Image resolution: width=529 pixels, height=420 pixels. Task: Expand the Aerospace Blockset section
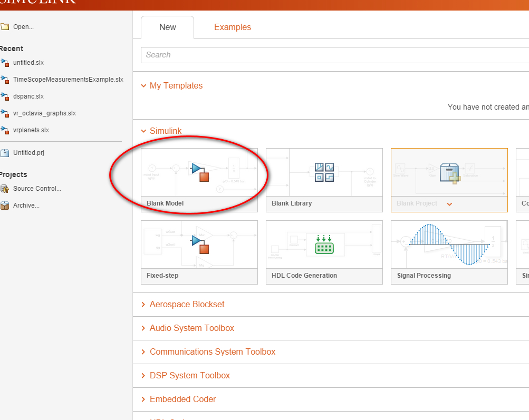coord(143,305)
